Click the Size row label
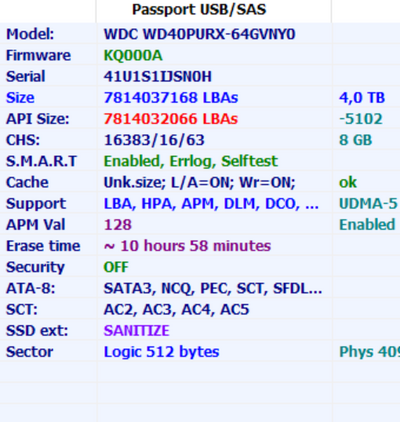Screen dimensions: 400x422 click(20, 98)
